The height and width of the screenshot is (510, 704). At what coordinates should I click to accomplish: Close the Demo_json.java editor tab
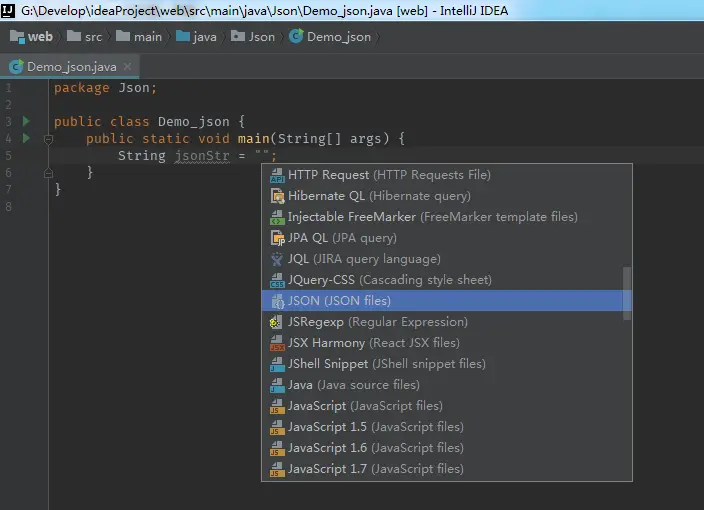coord(128,66)
